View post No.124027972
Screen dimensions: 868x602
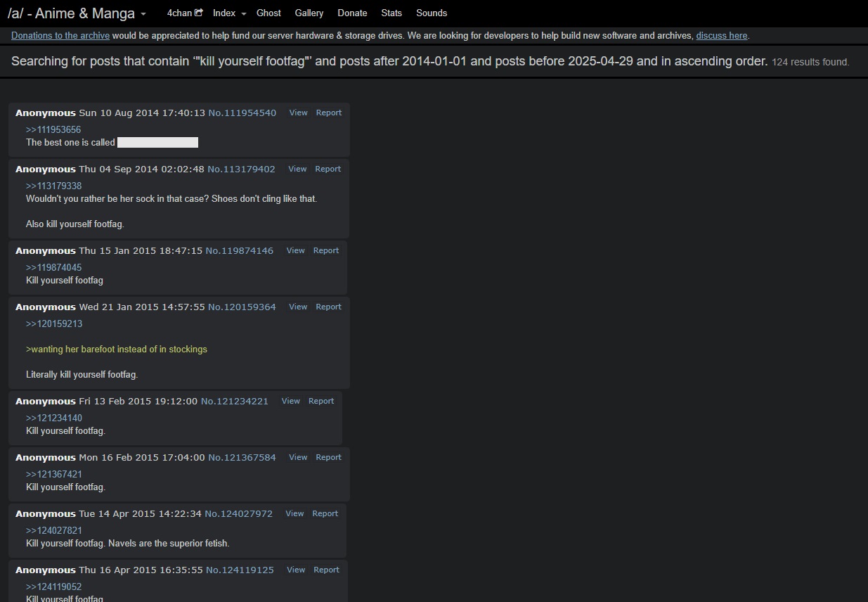coord(295,513)
